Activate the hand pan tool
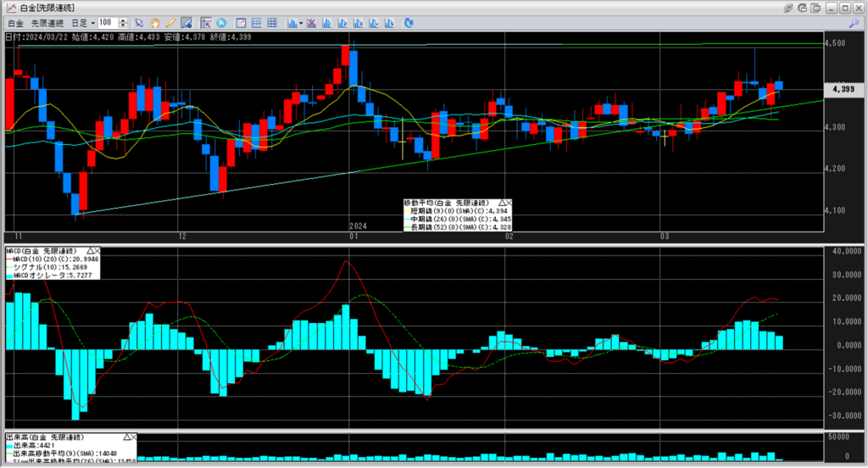 155,22
